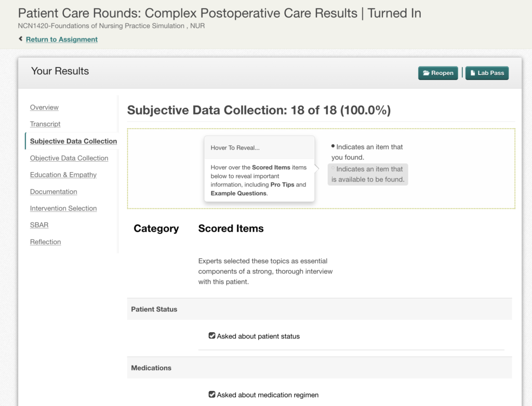Toggle the Asked about patient status checkbox

pos(212,336)
